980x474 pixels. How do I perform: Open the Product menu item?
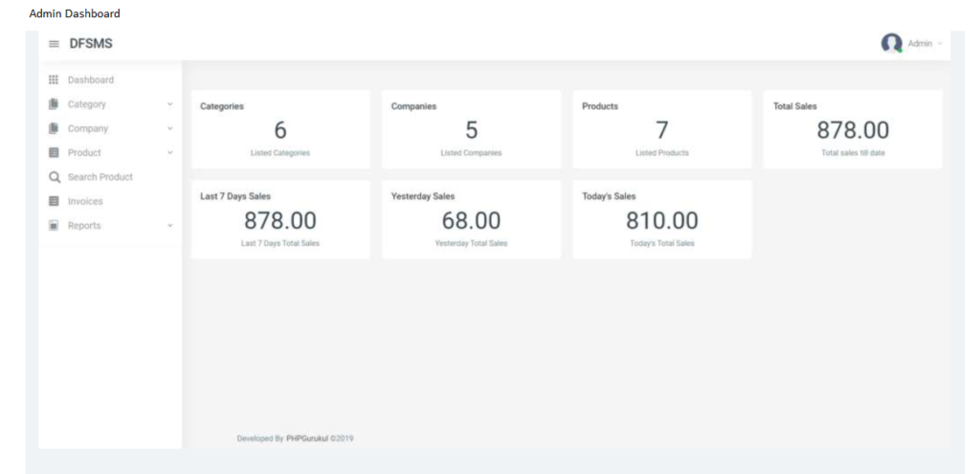point(84,152)
